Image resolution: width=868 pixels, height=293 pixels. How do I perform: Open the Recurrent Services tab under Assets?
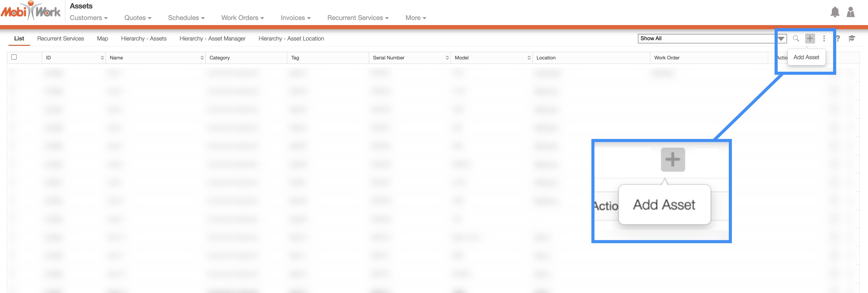pyautogui.click(x=61, y=39)
